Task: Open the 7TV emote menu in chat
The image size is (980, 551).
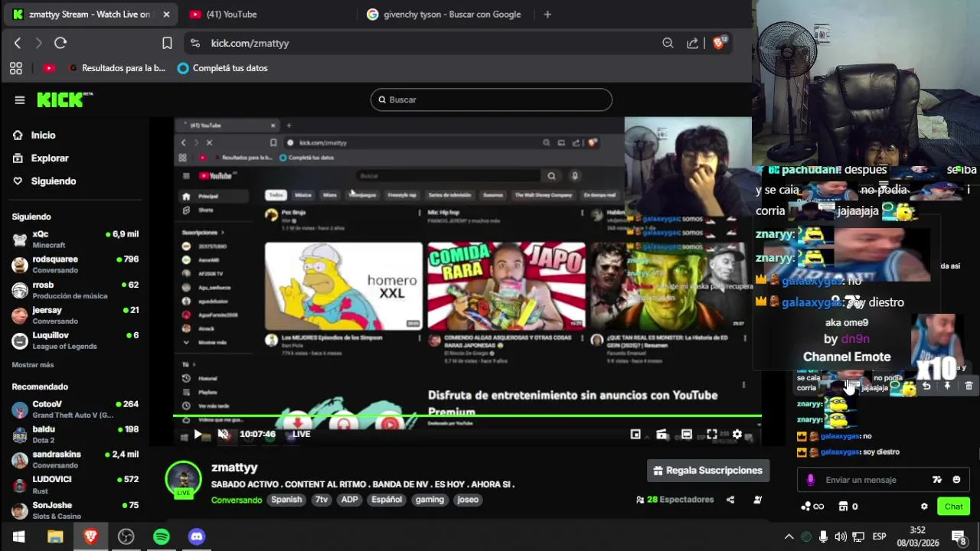Action: click(937, 480)
